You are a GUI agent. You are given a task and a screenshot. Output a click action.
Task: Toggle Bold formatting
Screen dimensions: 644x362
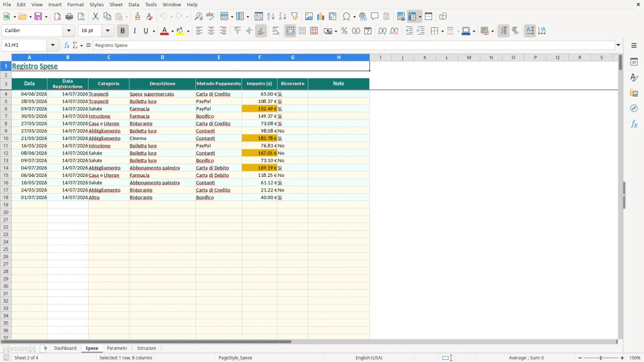[x=122, y=31]
